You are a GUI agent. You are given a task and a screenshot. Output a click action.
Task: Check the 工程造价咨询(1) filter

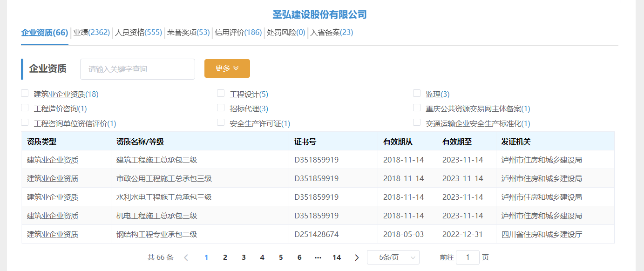pos(25,108)
